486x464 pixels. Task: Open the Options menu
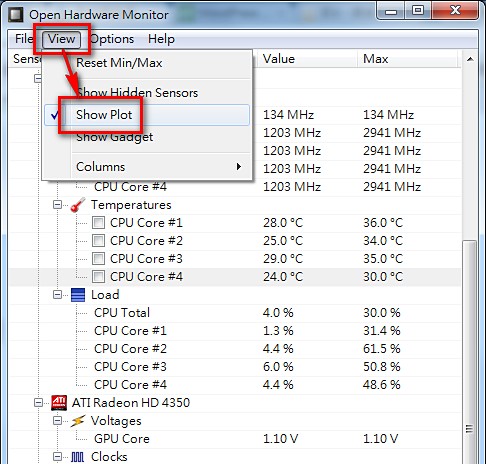pyautogui.click(x=112, y=39)
